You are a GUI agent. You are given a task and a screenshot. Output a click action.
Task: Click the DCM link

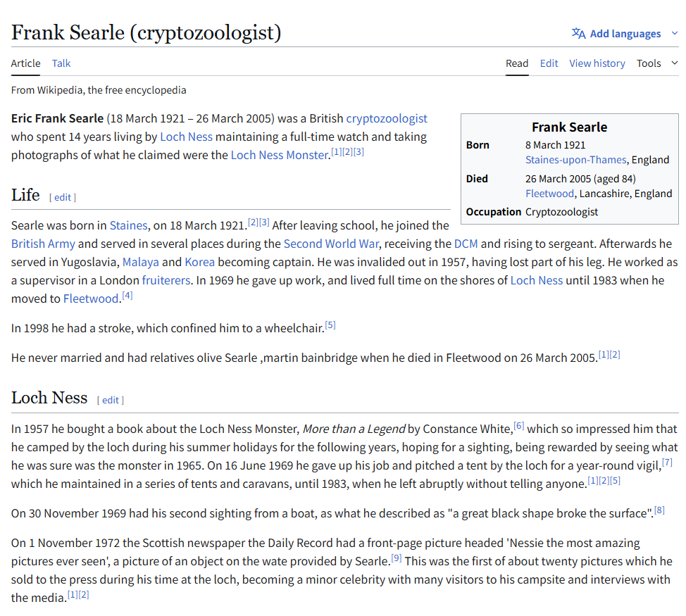pyautogui.click(x=466, y=244)
